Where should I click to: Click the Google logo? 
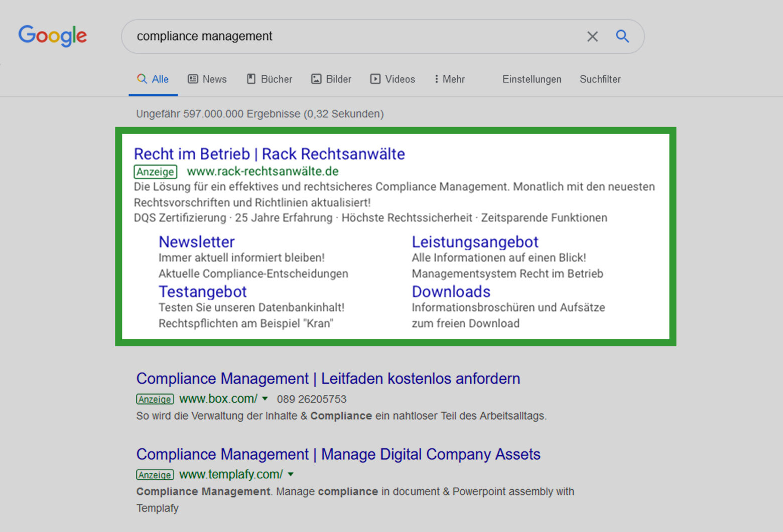coord(53,36)
